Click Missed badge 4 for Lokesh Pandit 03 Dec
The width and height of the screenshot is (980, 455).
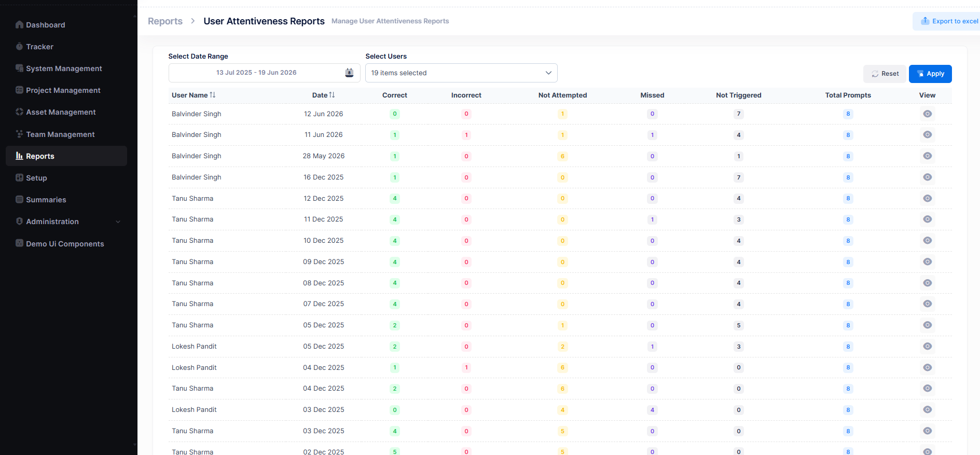(x=652, y=410)
